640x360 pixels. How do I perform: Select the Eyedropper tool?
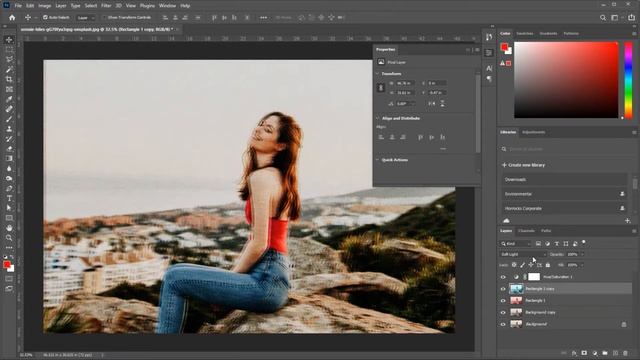[9, 99]
